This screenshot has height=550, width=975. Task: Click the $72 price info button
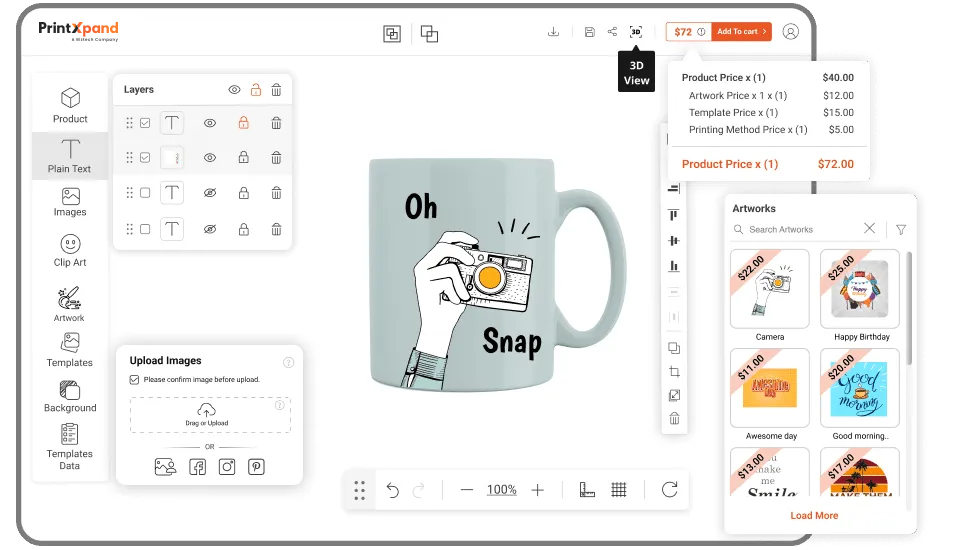(x=688, y=32)
